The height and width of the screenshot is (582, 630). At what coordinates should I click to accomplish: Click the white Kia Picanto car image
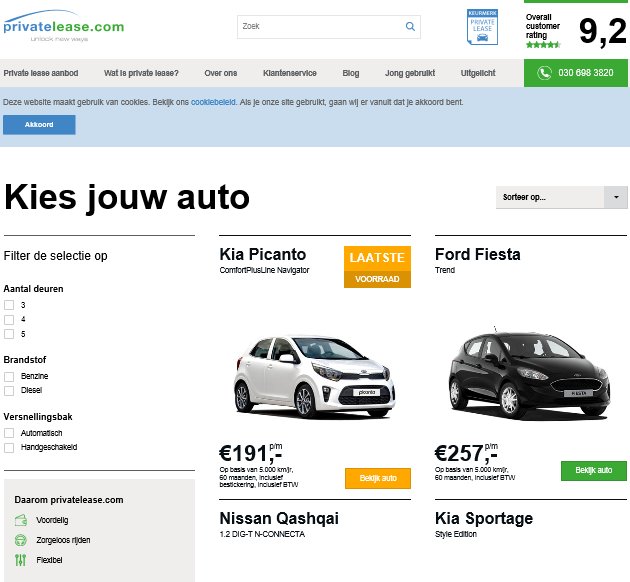(315, 376)
